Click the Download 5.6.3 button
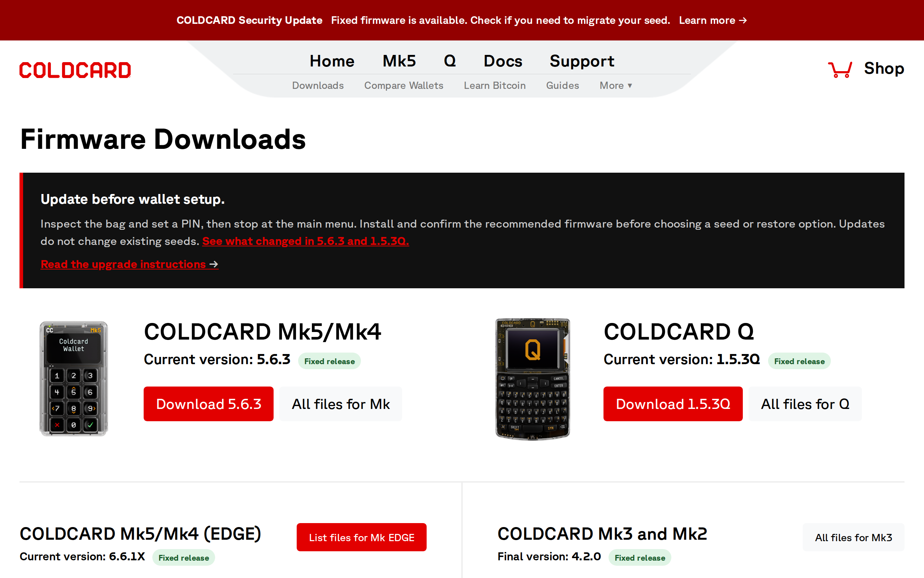 pos(209,404)
